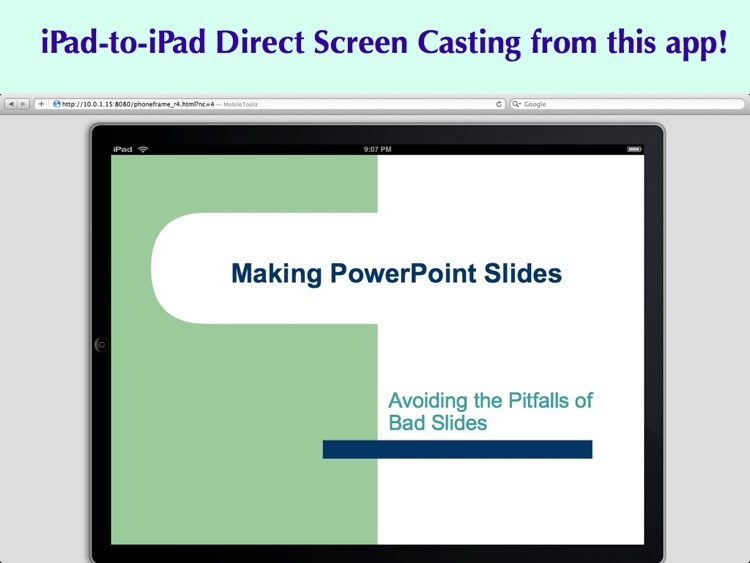Click the iPad battery indicator
The width and height of the screenshot is (750, 563).
pos(634,149)
